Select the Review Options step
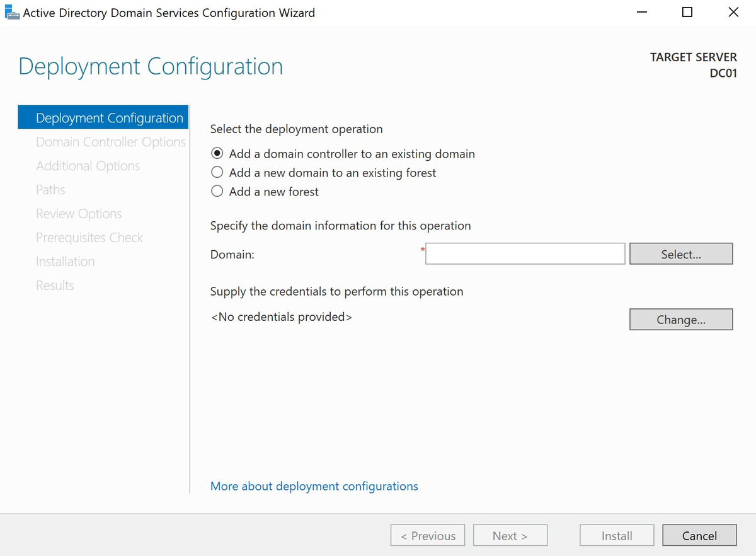Viewport: 756px width, 556px height. pyautogui.click(x=79, y=213)
